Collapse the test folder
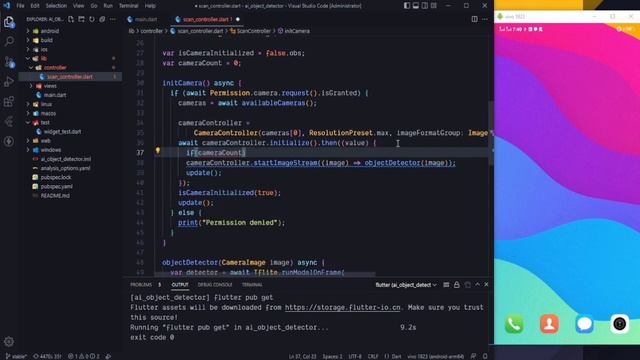 point(45,122)
